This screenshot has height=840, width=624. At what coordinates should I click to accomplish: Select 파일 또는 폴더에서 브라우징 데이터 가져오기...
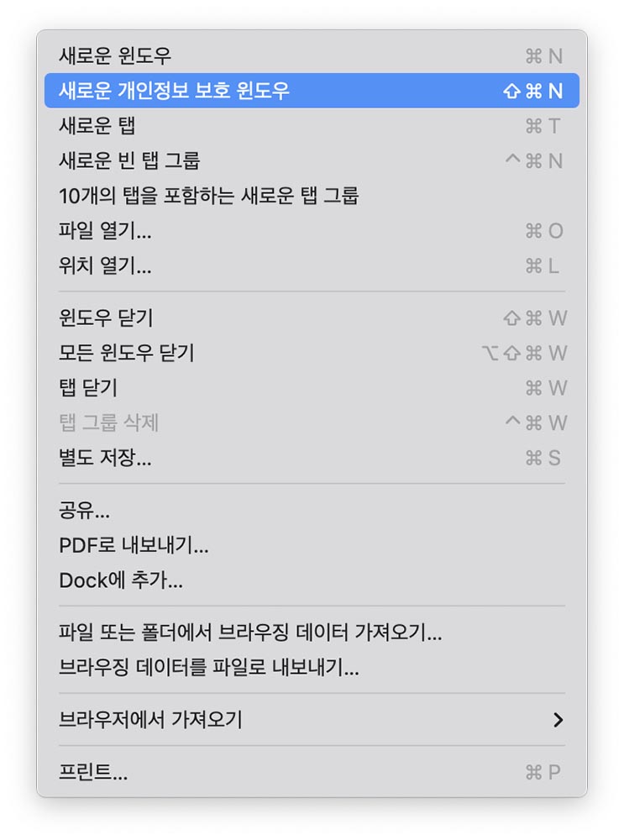click(x=312, y=633)
